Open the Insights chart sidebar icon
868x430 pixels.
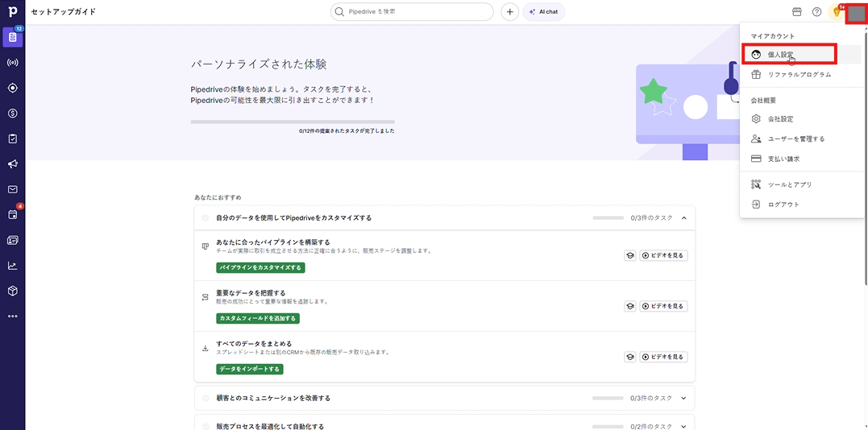coord(12,266)
